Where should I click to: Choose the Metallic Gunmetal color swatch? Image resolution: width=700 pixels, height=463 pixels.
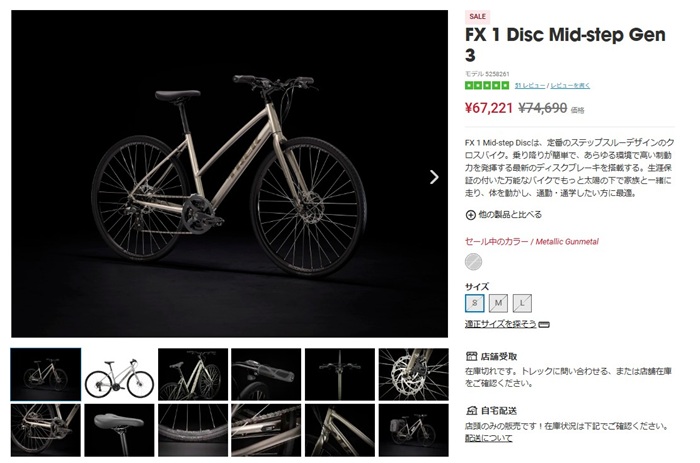point(474,262)
